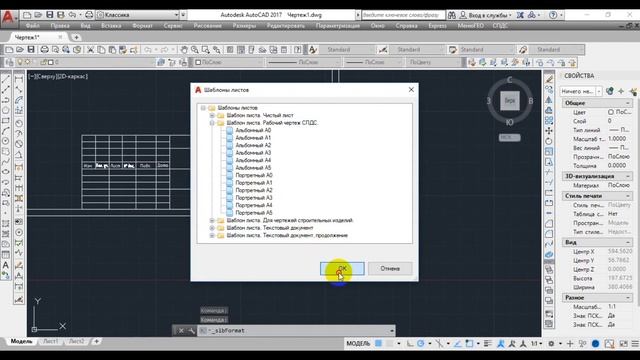Open the Размеры menu

tap(244, 26)
